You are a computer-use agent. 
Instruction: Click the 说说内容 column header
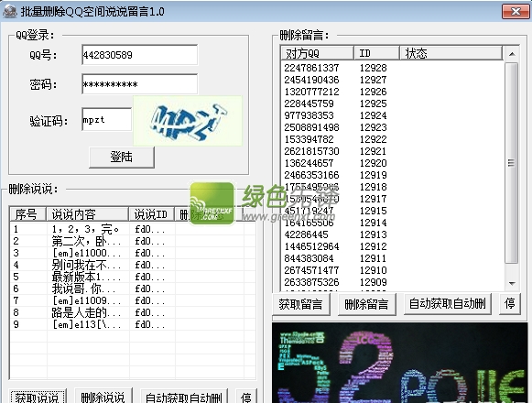88,214
